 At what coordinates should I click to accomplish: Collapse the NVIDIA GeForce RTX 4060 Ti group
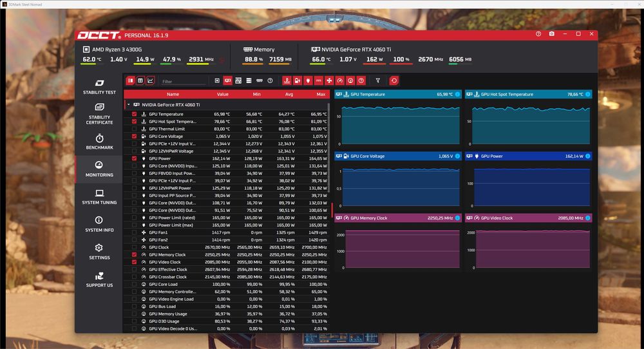point(129,105)
